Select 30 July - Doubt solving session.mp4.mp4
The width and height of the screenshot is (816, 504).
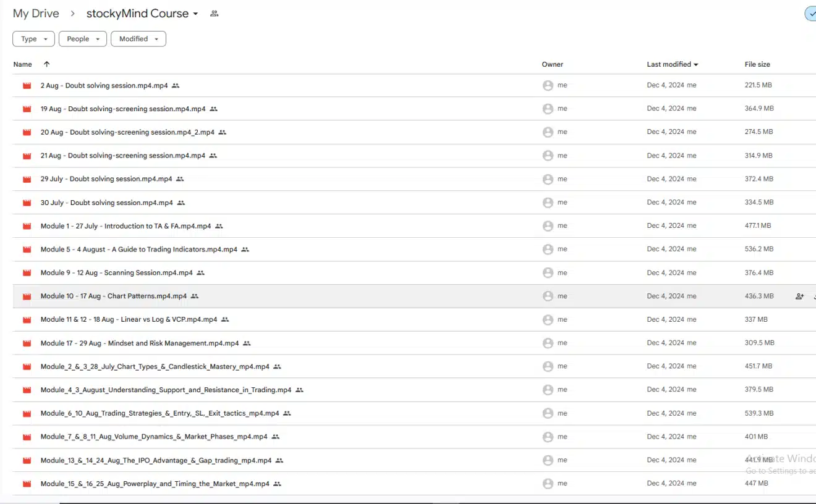(107, 203)
